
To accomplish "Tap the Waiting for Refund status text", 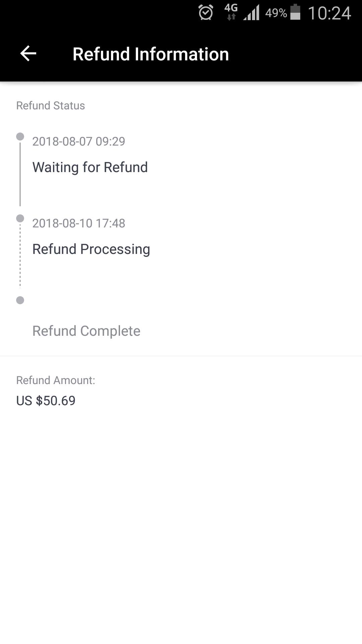I will 90,167.
